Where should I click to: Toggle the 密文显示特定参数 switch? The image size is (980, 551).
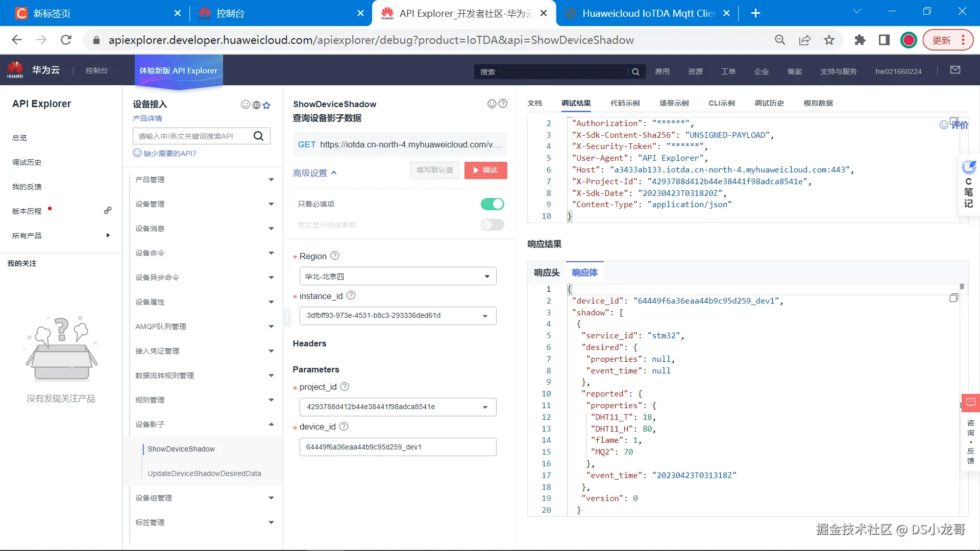492,225
